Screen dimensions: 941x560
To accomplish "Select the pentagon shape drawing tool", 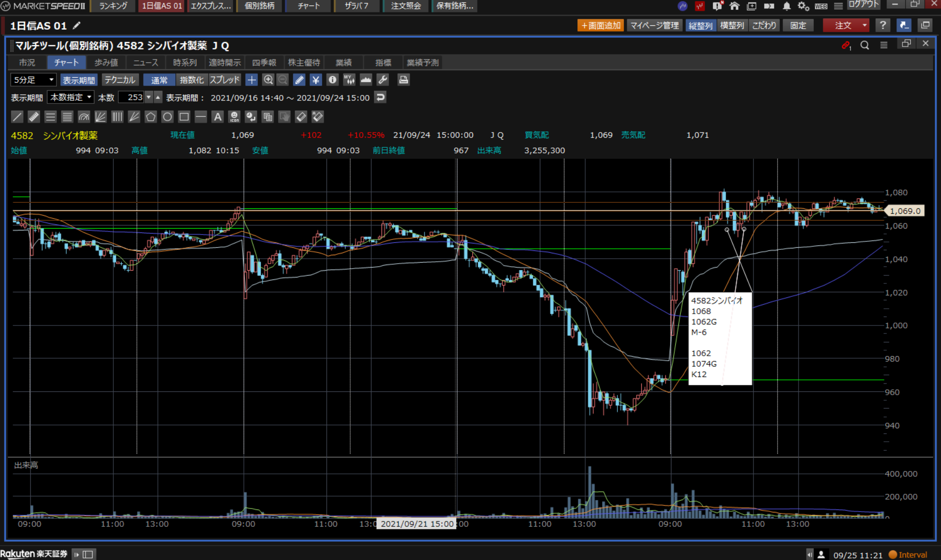I will coord(150,117).
